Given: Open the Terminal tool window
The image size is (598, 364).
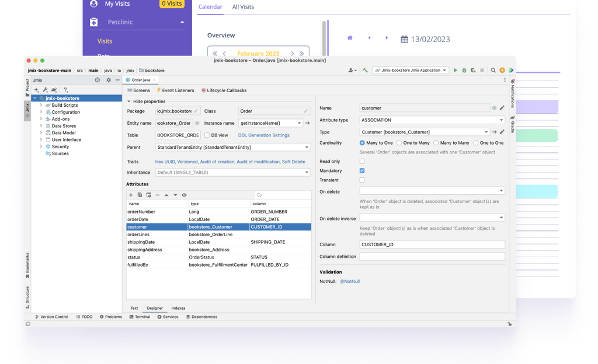Looking at the screenshot, I should (142, 317).
